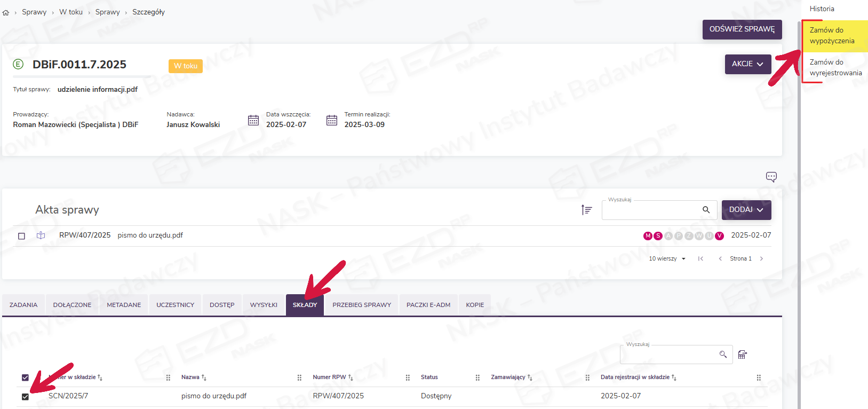
Task: Expand the AKCJE dropdown
Action: [747, 64]
